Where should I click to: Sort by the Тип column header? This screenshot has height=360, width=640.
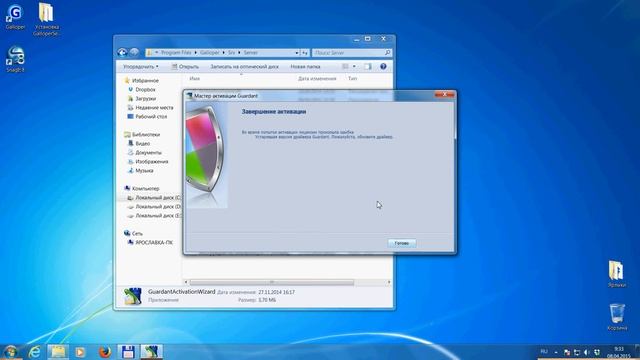tap(353, 78)
